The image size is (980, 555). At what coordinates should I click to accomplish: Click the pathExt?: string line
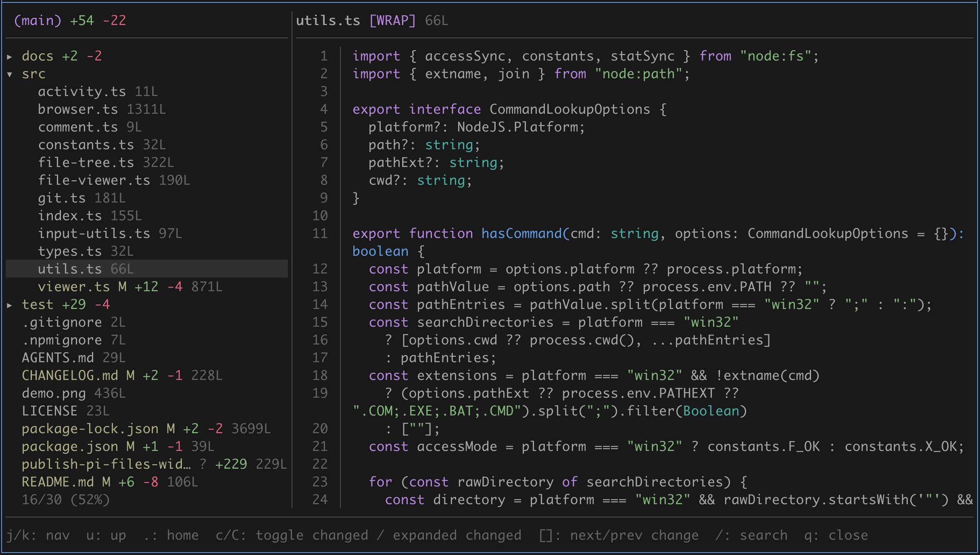(436, 163)
